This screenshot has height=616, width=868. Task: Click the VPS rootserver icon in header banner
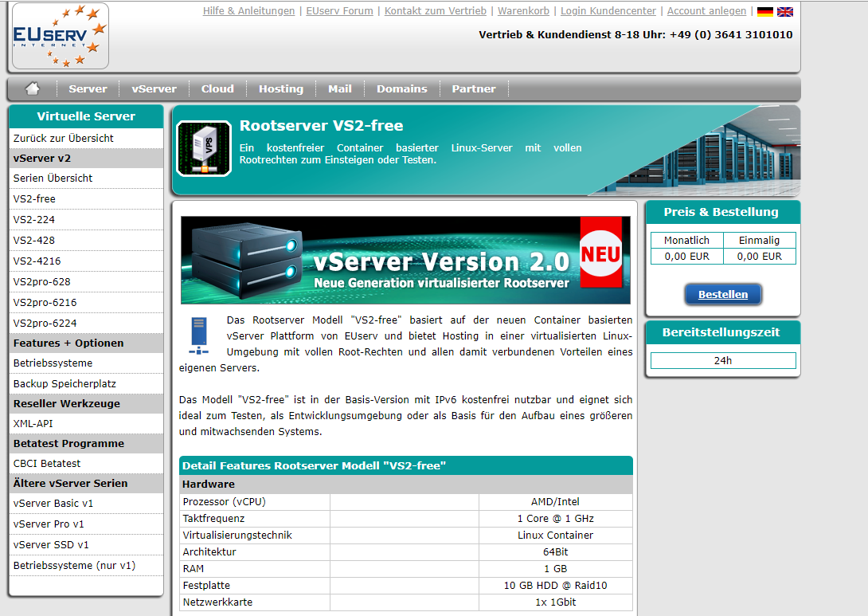point(204,148)
